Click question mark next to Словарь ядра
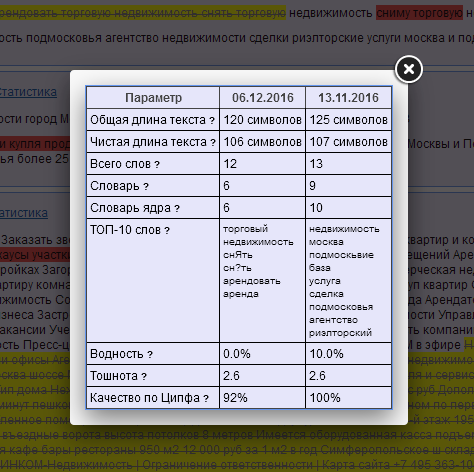The image size is (474, 472). coord(177,209)
